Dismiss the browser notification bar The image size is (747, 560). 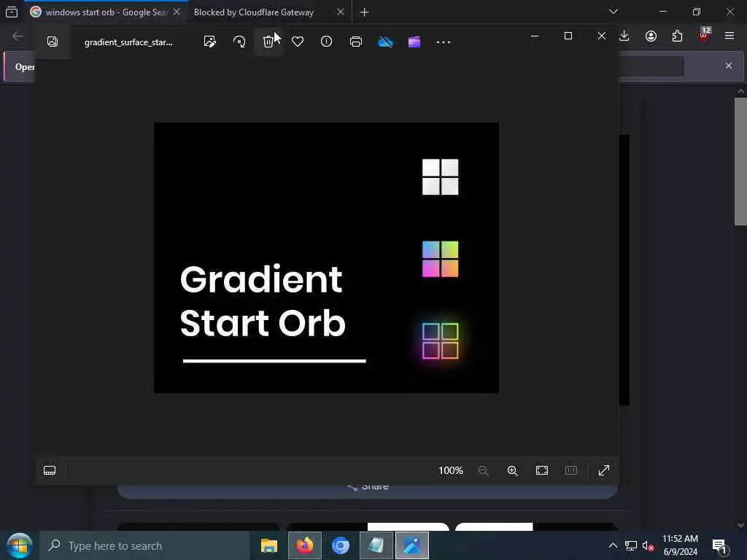pyautogui.click(x=729, y=66)
